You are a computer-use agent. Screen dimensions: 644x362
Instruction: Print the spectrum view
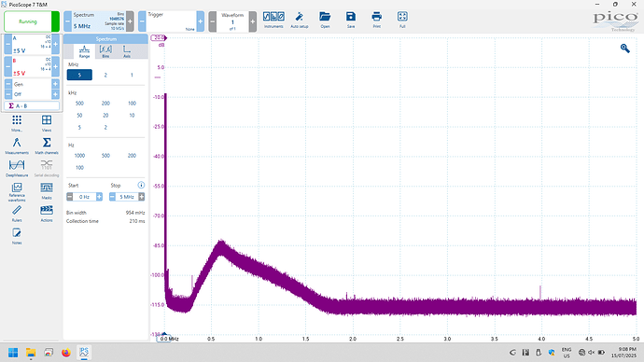pyautogui.click(x=377, y=20)
